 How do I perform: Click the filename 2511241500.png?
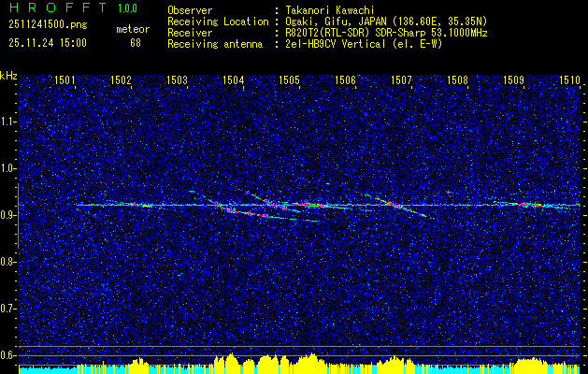point(48,25)
